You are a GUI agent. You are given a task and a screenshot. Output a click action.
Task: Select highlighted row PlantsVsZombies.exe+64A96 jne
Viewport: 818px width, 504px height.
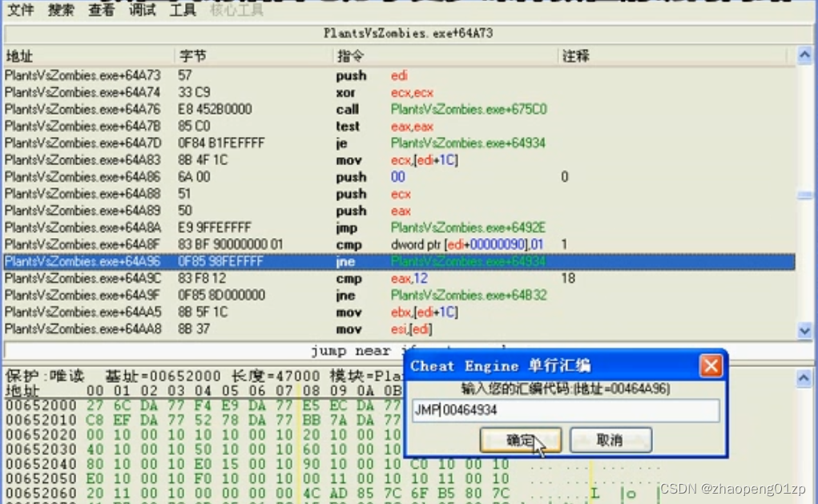pyautogui.click(x=400, y=261)
